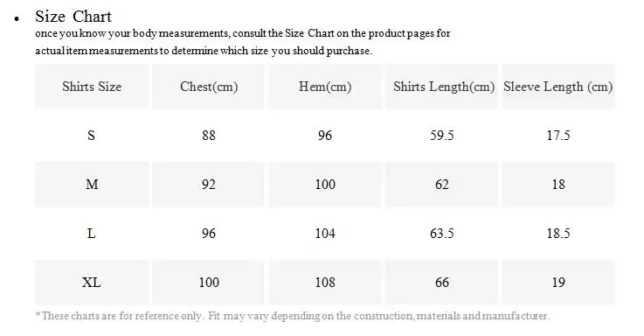The height and width of the screenshot is (336, 644).
Task: Select the Shirts Length(cm) header cell
Action: pyautogui.click(x=442, y=87)
